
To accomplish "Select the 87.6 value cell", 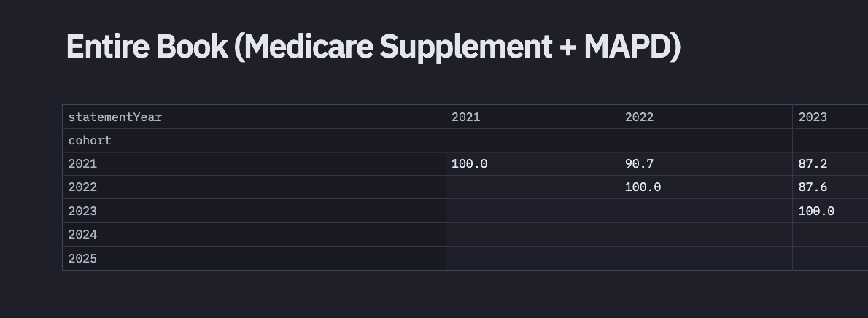I will point(813,187).
